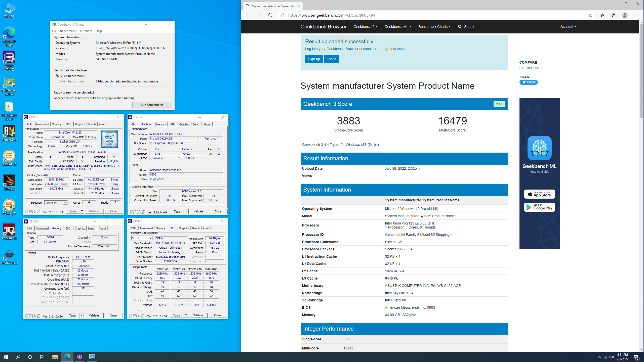Open a new browser tab

coord(307,6)
